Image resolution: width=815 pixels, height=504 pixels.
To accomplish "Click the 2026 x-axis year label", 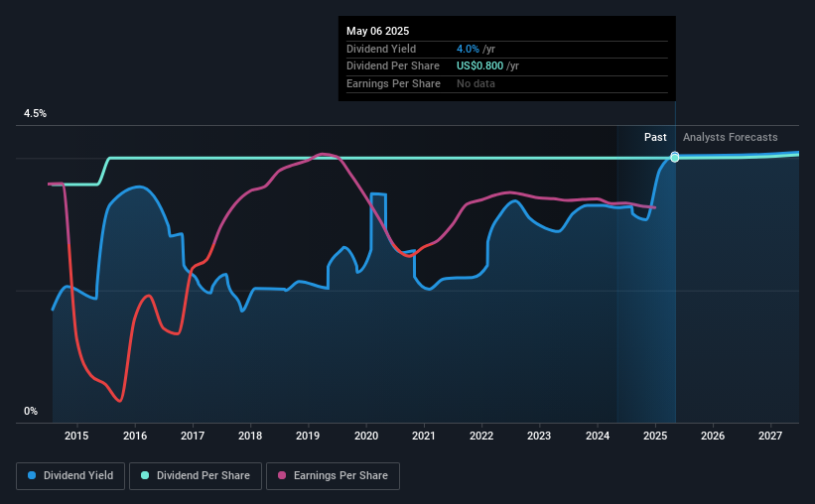I will (x=713, y=436).
